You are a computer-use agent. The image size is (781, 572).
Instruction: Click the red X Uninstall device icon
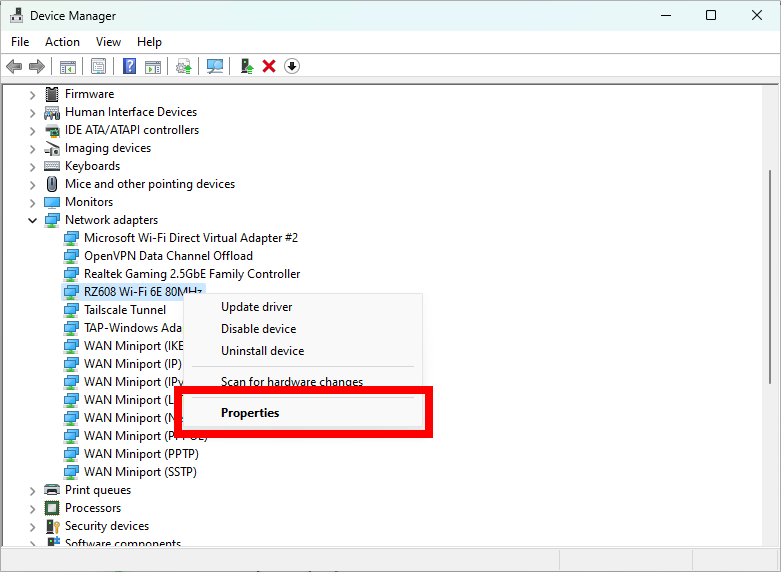269,66
